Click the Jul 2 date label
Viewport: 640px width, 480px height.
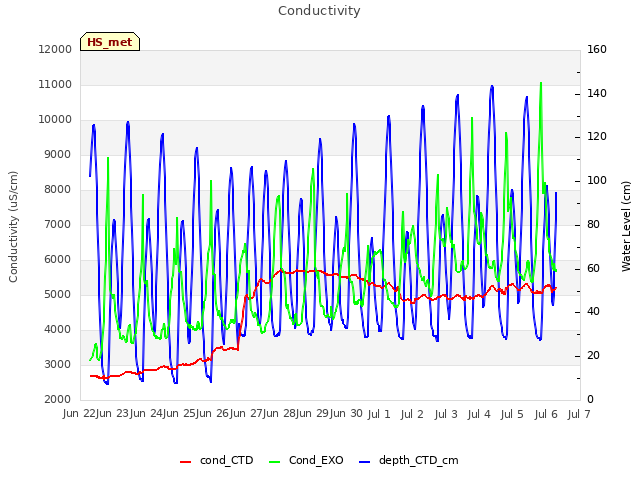click(412, 414)
